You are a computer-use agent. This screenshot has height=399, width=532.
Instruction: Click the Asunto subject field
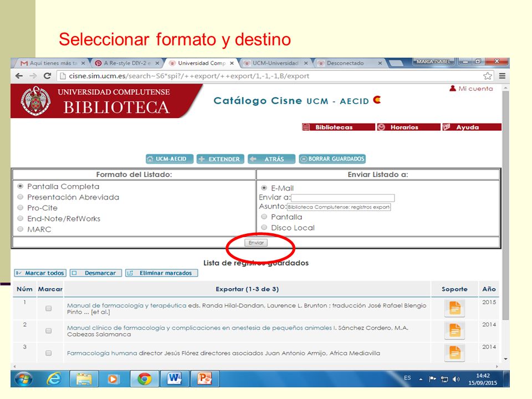[339, 207]
